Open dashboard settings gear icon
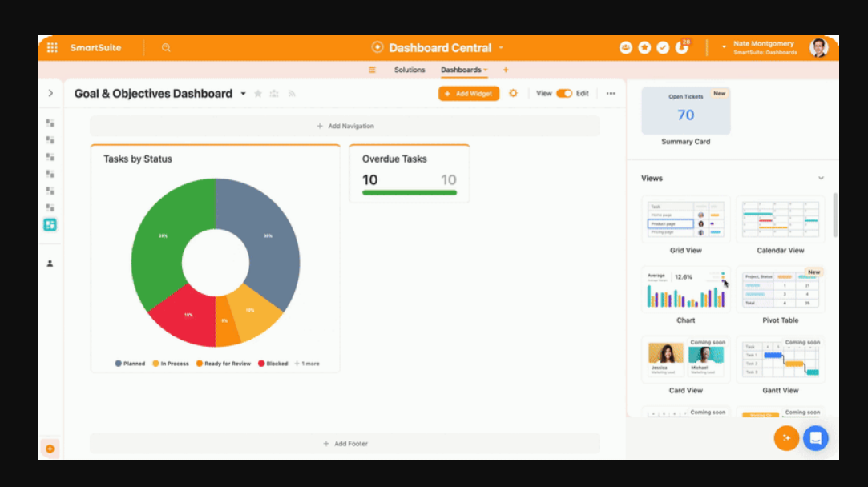Screen dimensions: 868x487 (x=513, y=93)
